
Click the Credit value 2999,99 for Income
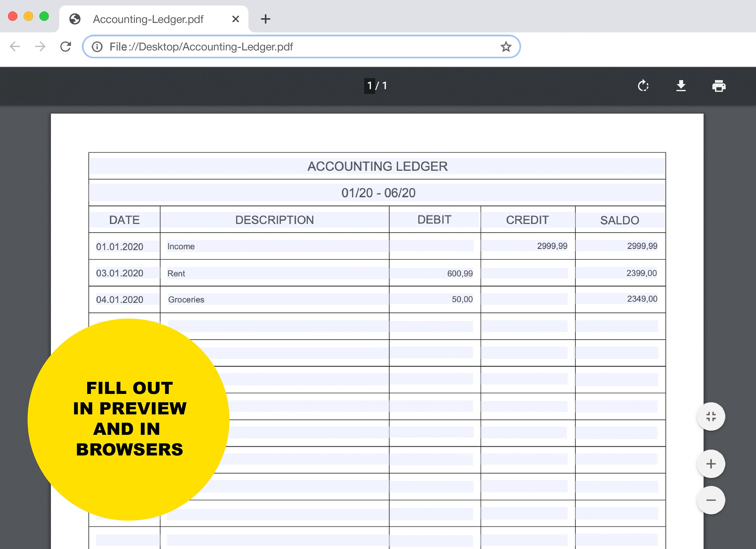point(552,246)
